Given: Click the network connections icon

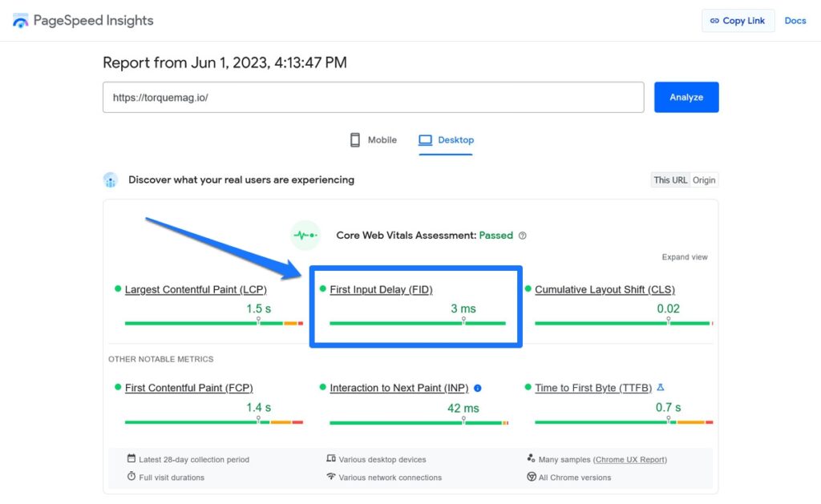Looking at the screenshot, I should click(329, 476).
